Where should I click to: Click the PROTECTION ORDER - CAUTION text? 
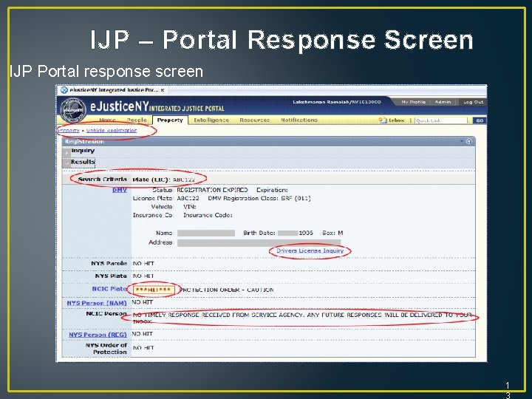226,290
